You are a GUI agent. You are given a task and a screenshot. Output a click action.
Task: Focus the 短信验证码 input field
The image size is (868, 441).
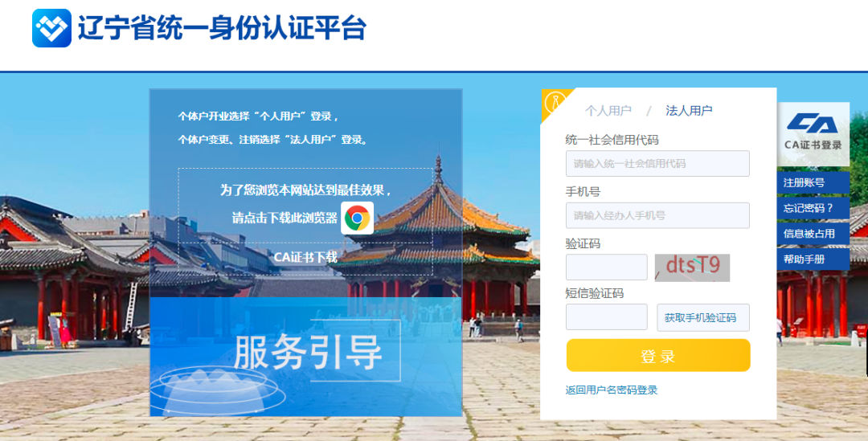[606, 317]
